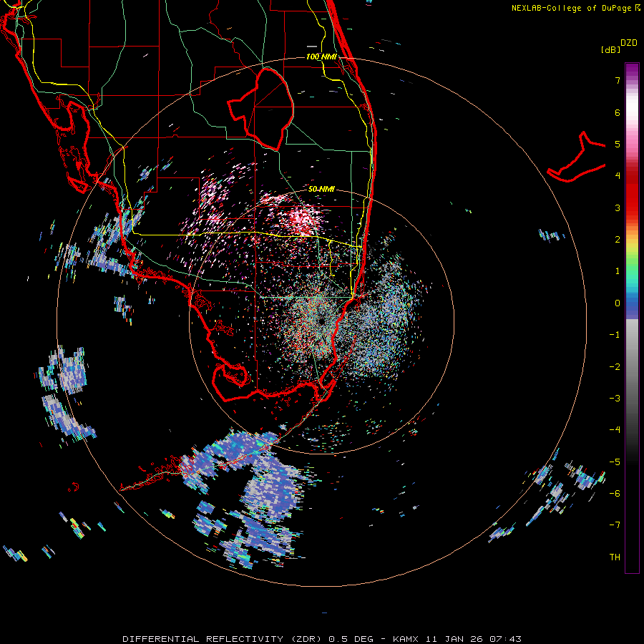Click the scale value 5 on legend
644x644 pixels.
pos(618,144)
